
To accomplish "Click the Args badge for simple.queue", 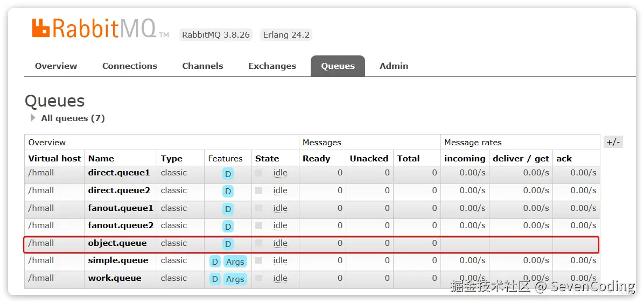I will [235, 262].
